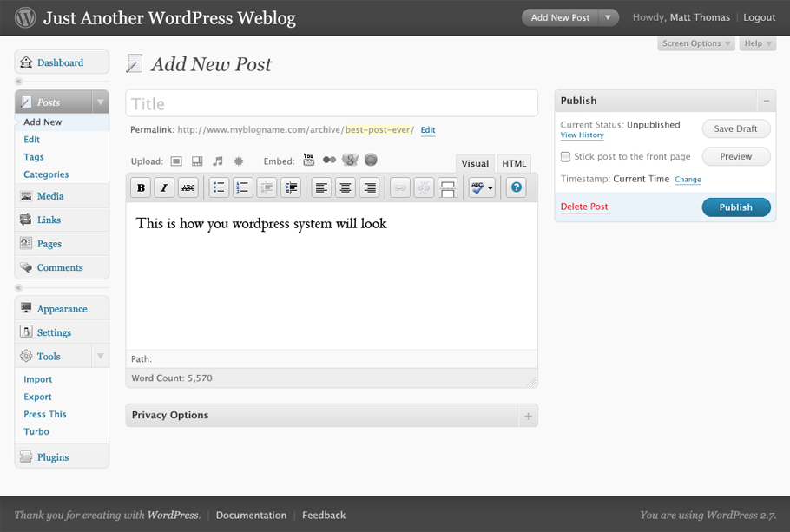Click the Media icon in the sidebar
This screenshot has height=532, width=790.
(x=26, y=196)
